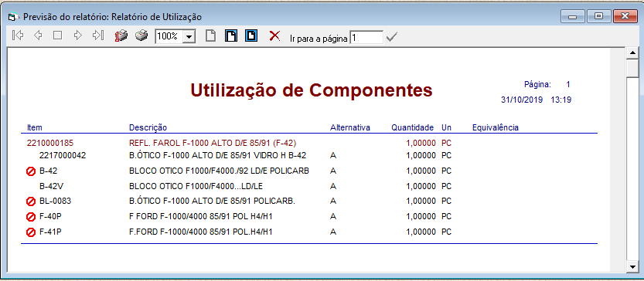Jump to last page of report

click(97, 36)
